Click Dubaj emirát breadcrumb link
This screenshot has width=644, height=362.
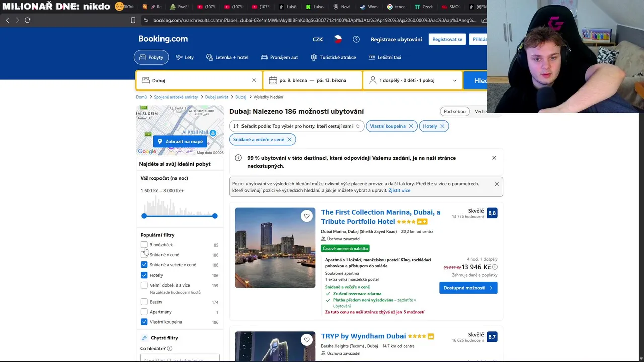pyautogui.click(x=217, y=97)
